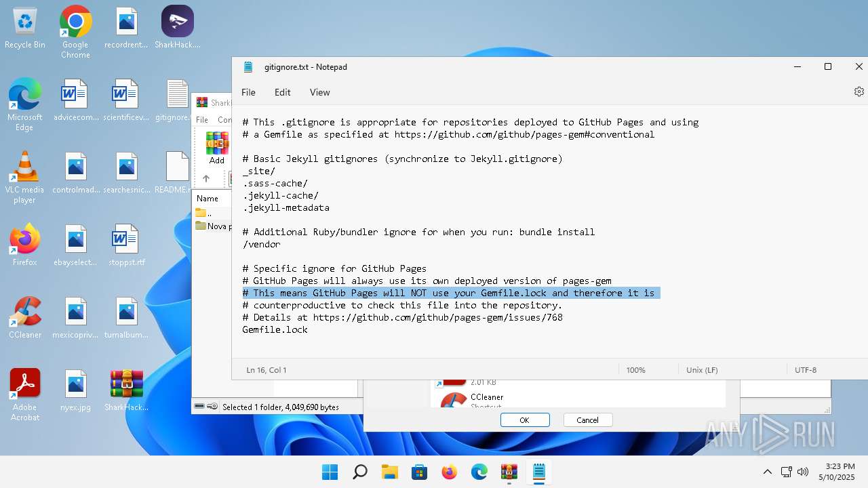Click UTF-8 encoding indicator

[806, 370]
